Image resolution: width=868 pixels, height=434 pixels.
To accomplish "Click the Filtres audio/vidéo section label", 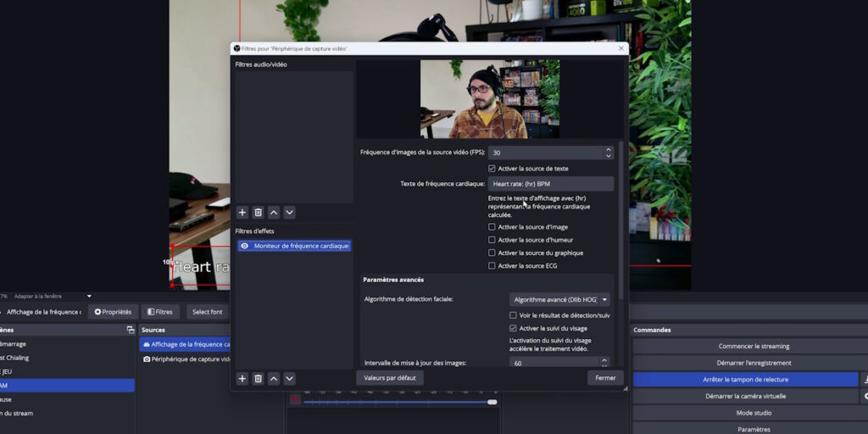I will tap(261, 64).
